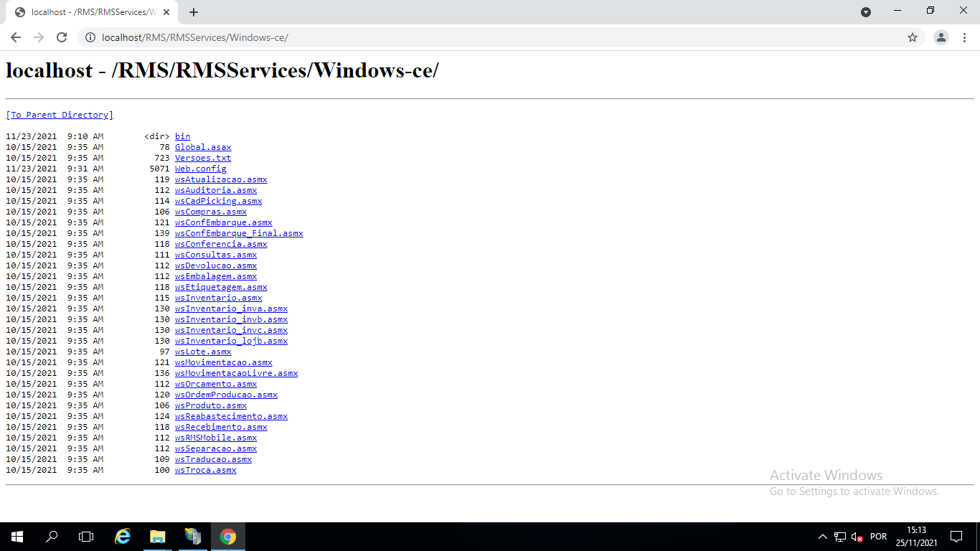The image size is (980, 551).
Task: Open wsOrdemProducao.asmx link
Action: point(226,395)
